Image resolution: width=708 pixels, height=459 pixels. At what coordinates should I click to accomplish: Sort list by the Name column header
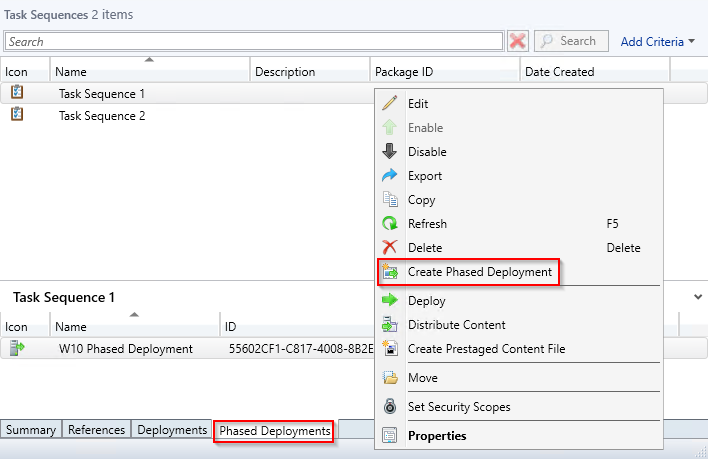coord(150,72)
